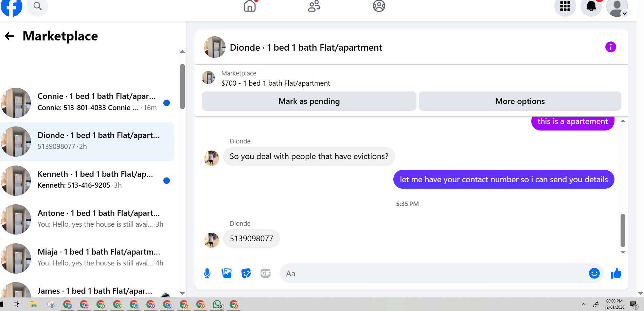Click the conversation list scrollbar thumb

click(x=182, y=87)
